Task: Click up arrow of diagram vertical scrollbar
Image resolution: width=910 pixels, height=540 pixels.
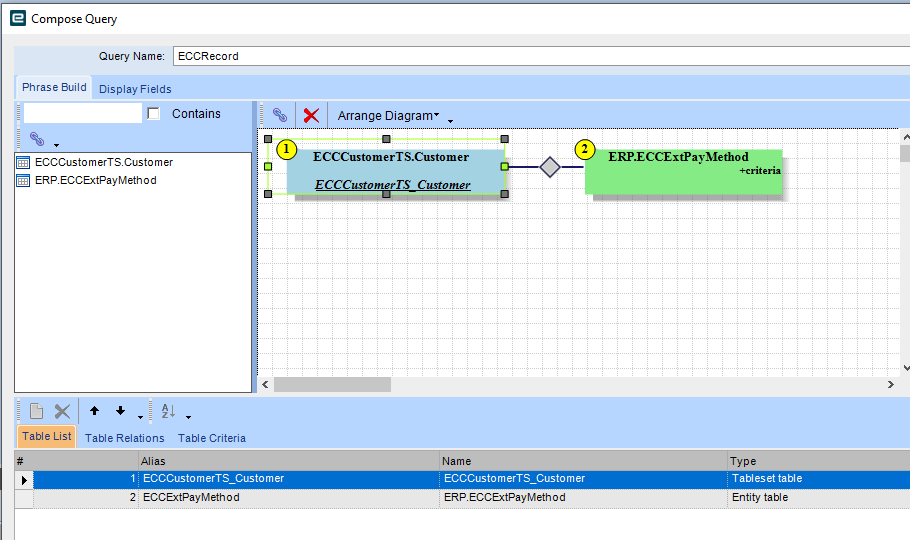Action: (x=906, y=136)
